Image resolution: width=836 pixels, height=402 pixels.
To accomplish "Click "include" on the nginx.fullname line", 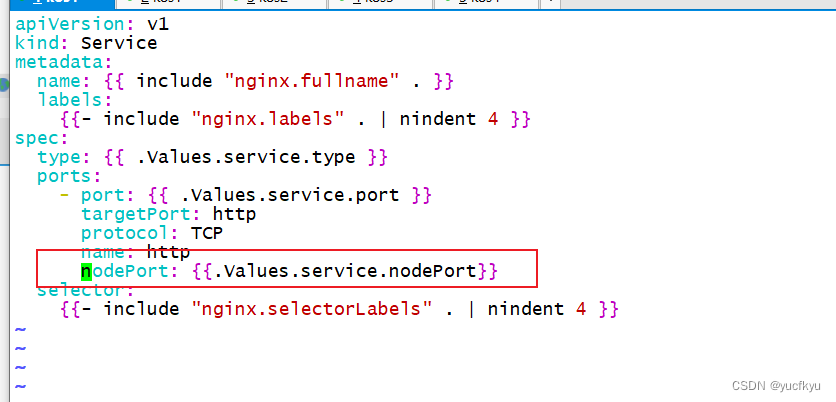I will click(174, 81).
